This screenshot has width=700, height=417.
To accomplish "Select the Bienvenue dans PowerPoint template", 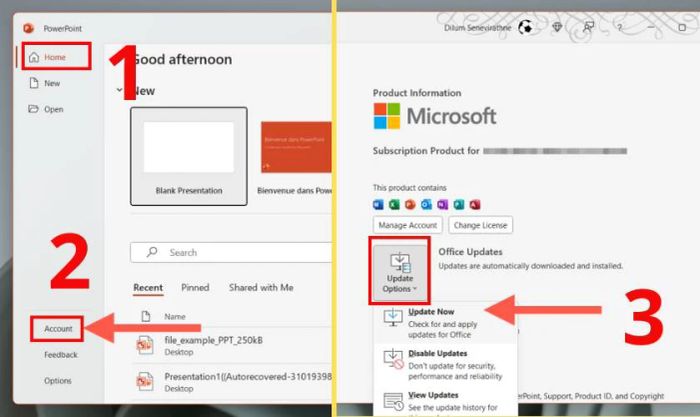I will (x=295, y=157).
